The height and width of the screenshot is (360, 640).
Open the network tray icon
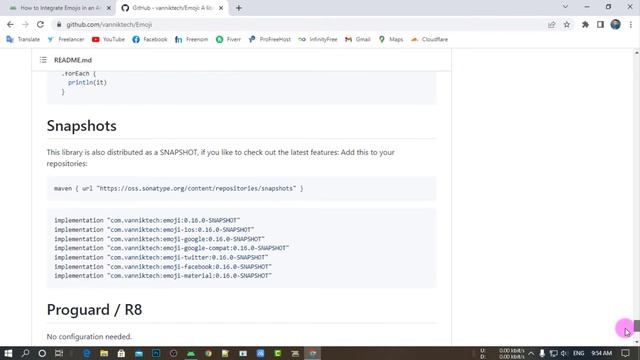(553, 353)
